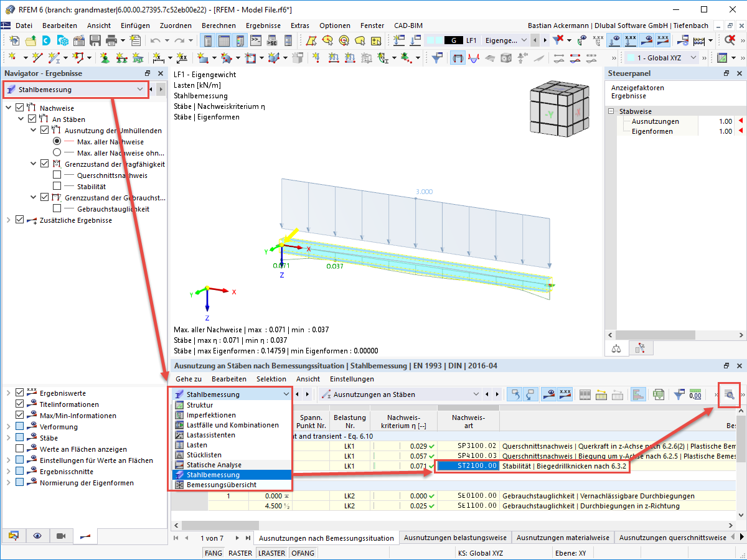Click the new model icon in the toolbar

[14, 40]
